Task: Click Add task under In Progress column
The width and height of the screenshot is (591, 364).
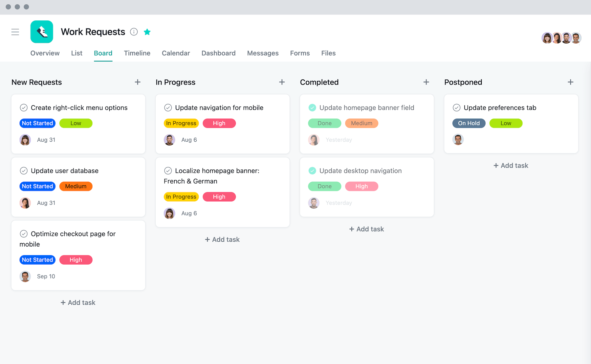Action: pos(222,240)
